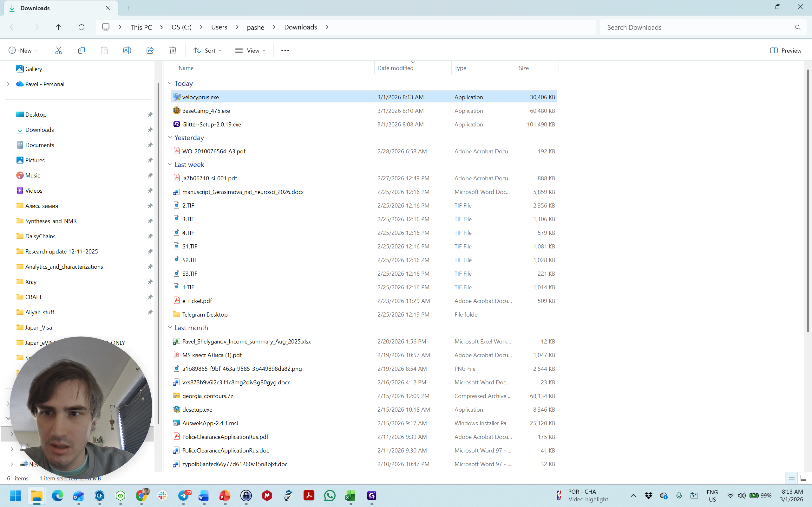812x507 pixels.
Task: Click the Refresh button near address bar
Action: [x=81, y=27]
